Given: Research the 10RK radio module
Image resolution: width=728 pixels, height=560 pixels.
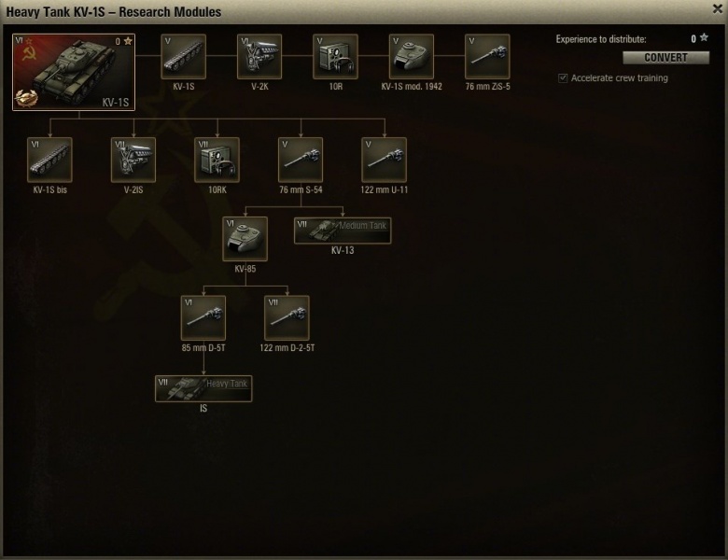Looking at the screenshot, I should 217,160.
